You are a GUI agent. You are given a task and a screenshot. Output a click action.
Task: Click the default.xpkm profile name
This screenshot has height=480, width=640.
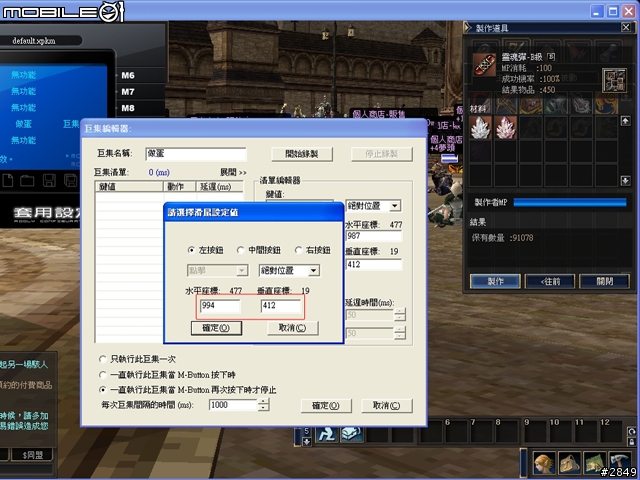click(34, 41)
